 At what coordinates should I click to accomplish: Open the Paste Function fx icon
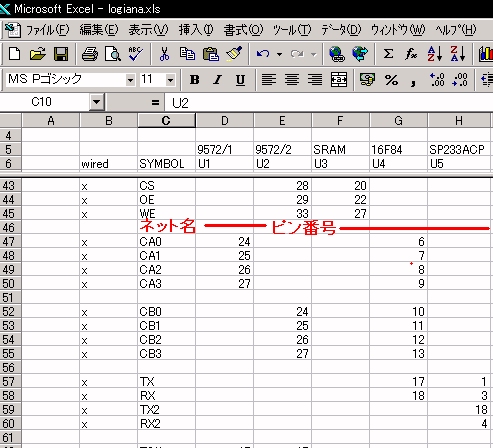411,53
